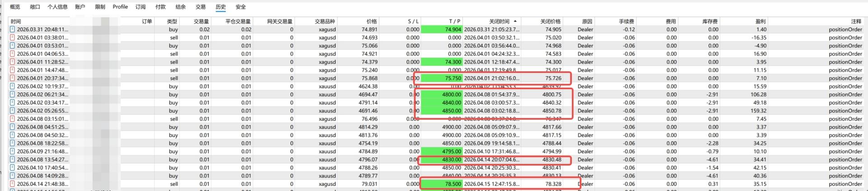Select the buy order icon for 2026.04.01 03:53:01

[12, 46]
